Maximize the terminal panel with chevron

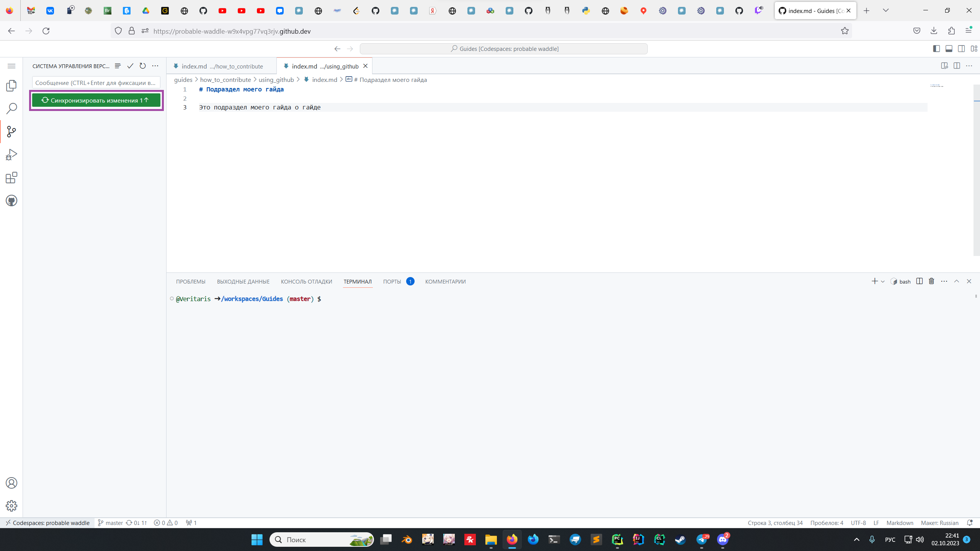(x=956, y=281)
